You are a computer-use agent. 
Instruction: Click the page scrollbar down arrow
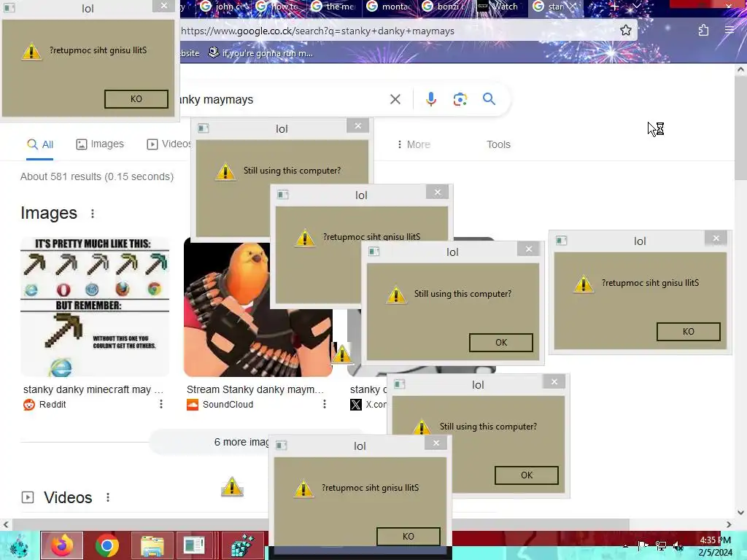pyautogui.click(x=740, y=513)
